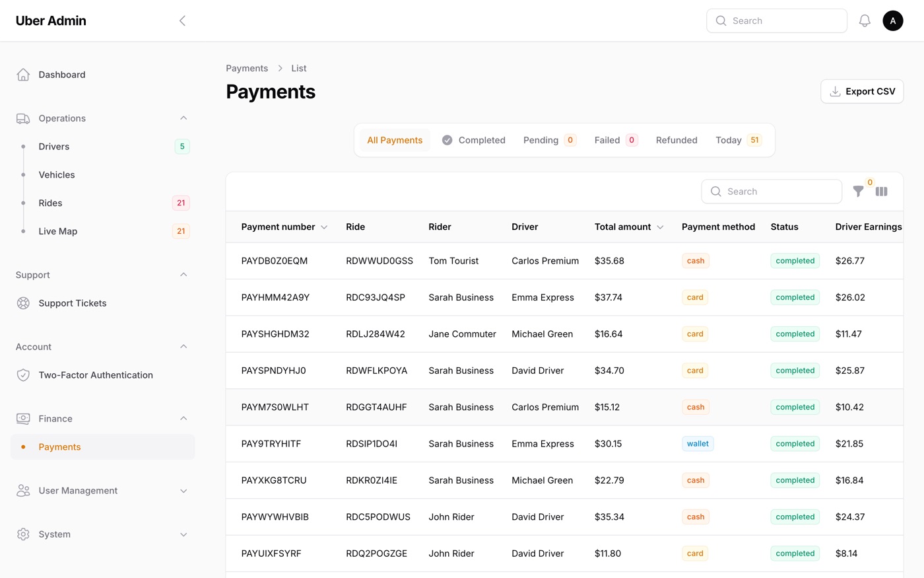Click the wallet badge for PAY9TRYHITF
The width and height of the screenshot is (924, 578).
[698, 444]
